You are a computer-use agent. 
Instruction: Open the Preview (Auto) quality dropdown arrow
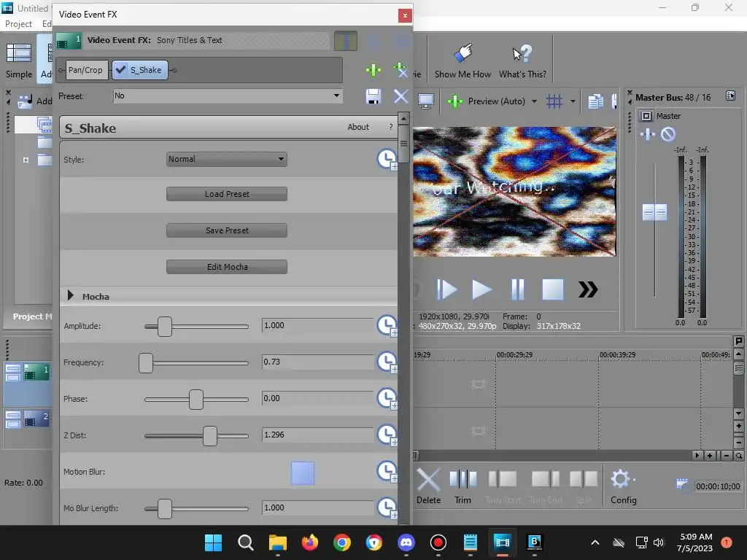click(534, 101)
